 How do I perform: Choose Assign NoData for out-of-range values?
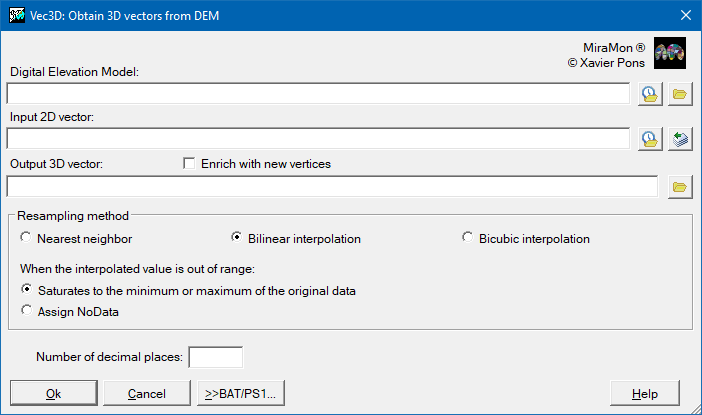[26, 312]
